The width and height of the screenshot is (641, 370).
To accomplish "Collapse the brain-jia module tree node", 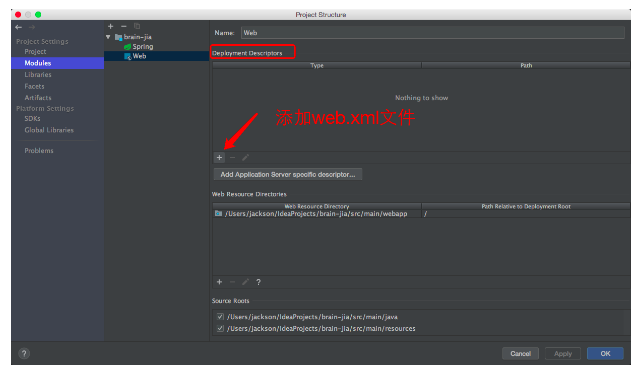I will pyautogui.click(x=108, y=37).
